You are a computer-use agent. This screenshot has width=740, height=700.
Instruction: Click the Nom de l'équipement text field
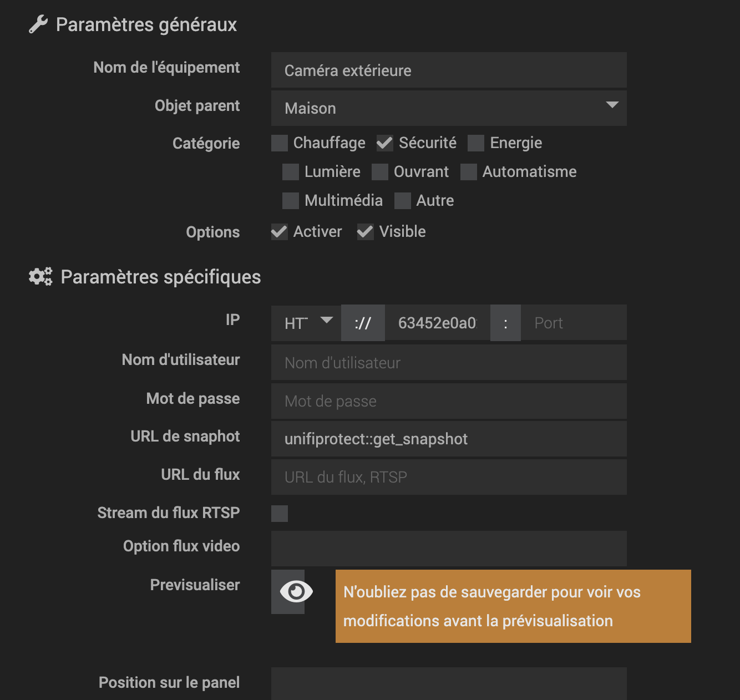448,70
